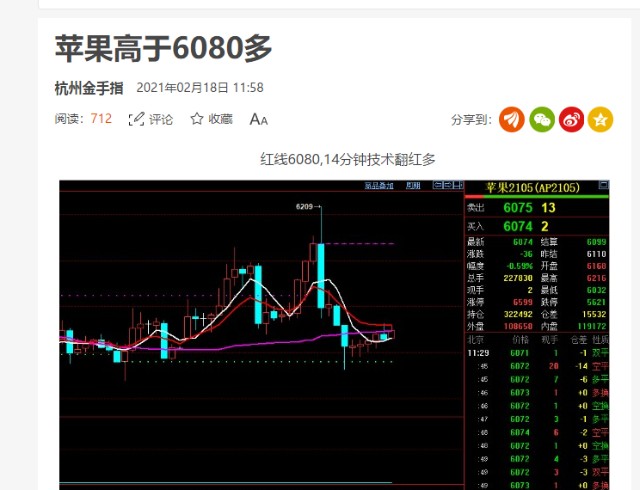The height and width of the screenshot is (490, 640).
Task: Click the 北京 time column header
Action: pyautogui.click(x=477, y=340)
